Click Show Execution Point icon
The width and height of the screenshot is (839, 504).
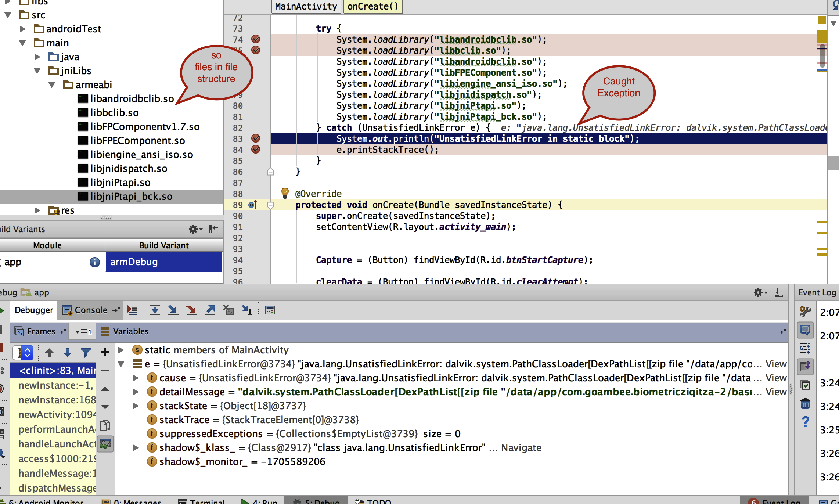132,310
